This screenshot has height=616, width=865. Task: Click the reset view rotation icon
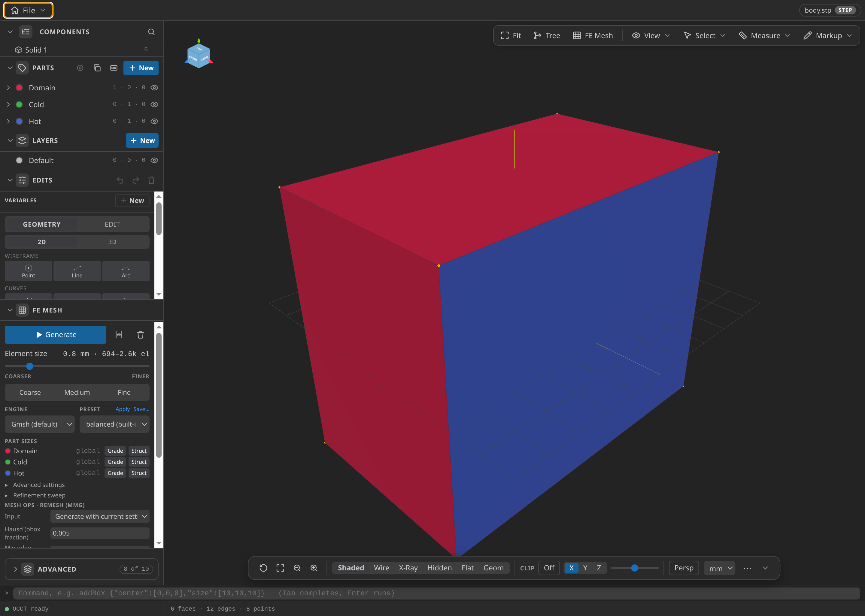(x=263, y=568)
